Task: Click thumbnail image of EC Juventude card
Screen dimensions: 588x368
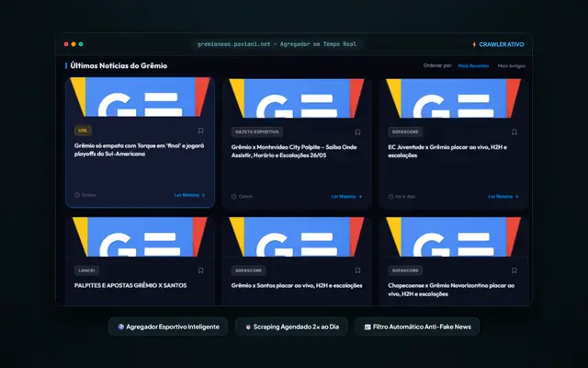Action: pos(453,98)
